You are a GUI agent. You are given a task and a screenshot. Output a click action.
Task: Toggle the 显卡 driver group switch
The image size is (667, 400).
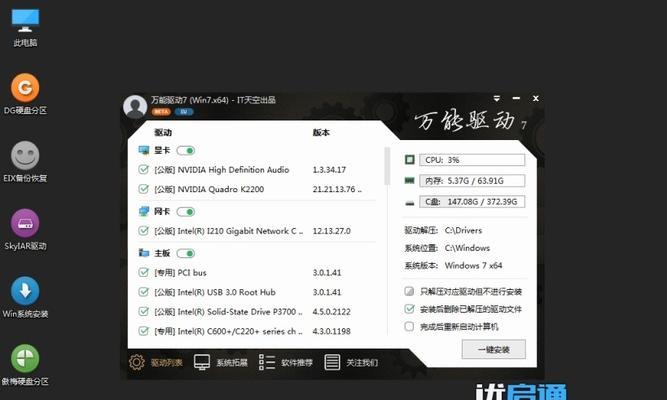pyautogui.click(x=186, y=151)
